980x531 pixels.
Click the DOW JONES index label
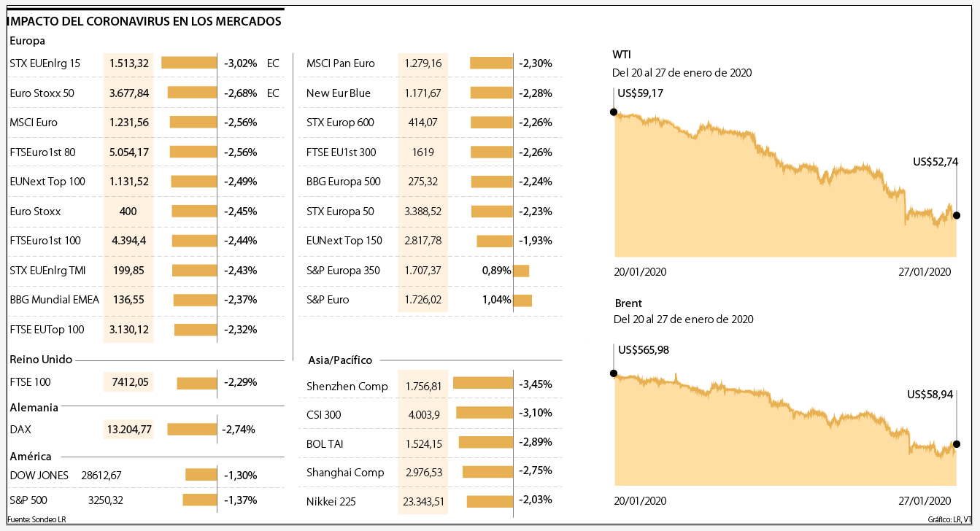39,476
